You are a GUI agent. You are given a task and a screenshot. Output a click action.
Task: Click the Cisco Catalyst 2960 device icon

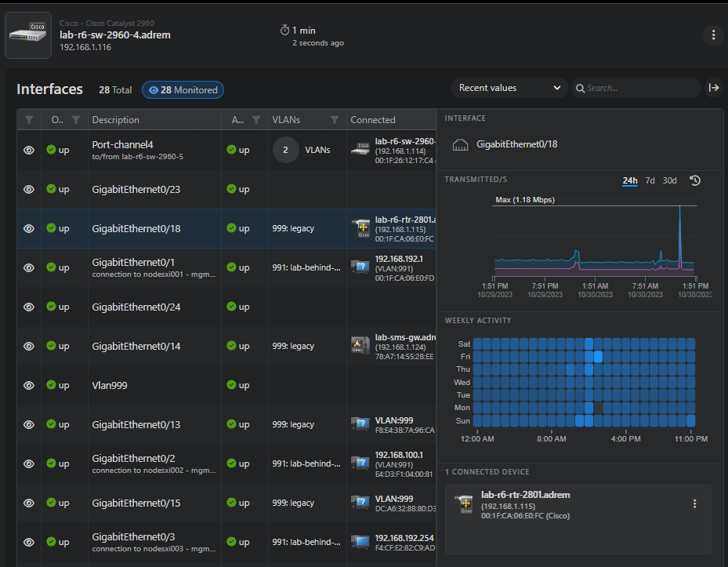27,35
